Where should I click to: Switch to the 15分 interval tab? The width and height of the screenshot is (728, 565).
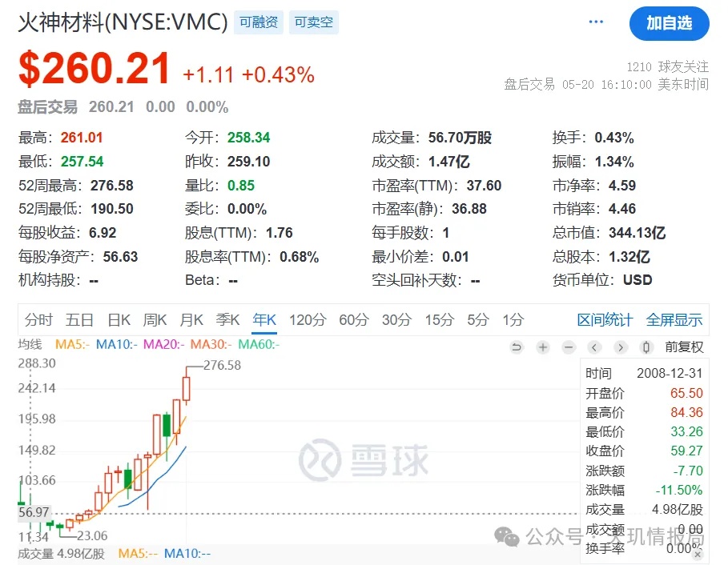(x=440, y=319)
